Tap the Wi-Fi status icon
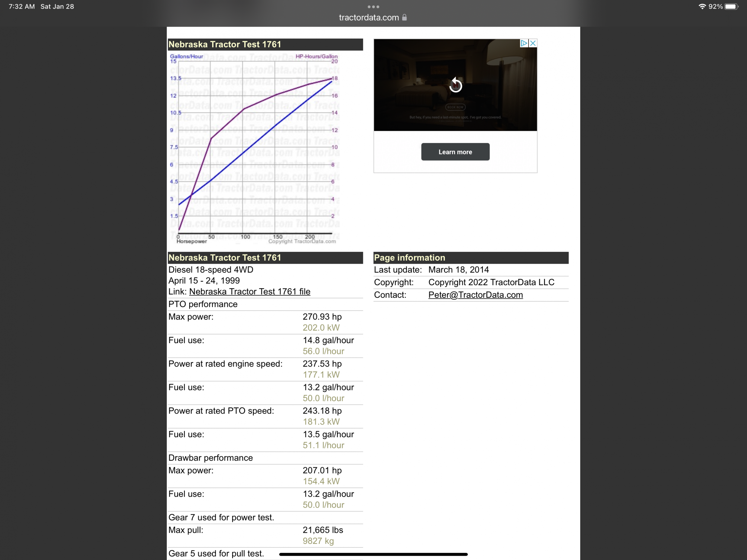Viewport: 747px width, 560px height. point(702,6)
